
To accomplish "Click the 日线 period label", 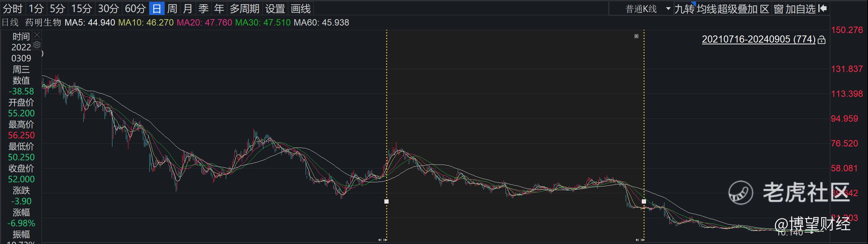I will click(x=10, y=23).
